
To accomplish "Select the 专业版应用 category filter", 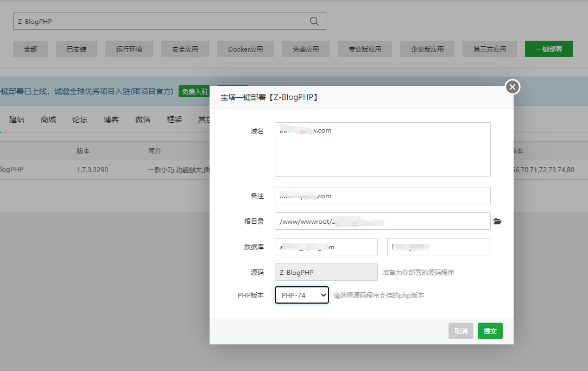I will coord(365,49).
